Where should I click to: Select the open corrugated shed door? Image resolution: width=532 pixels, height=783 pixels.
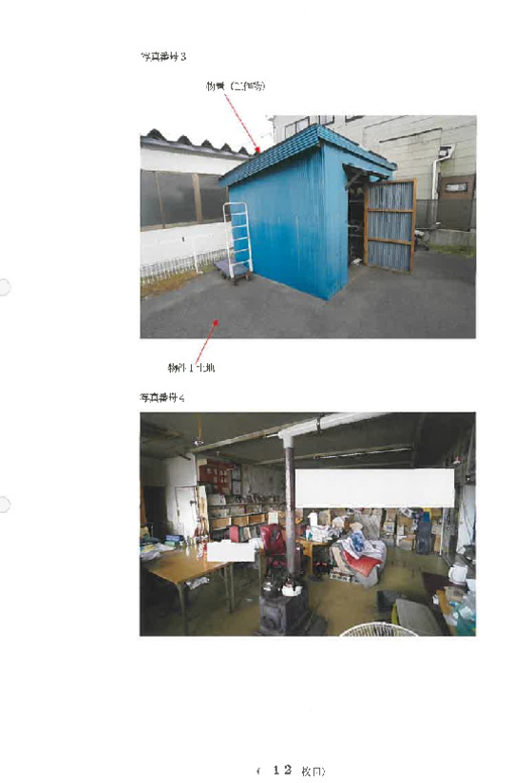point(389,225)
